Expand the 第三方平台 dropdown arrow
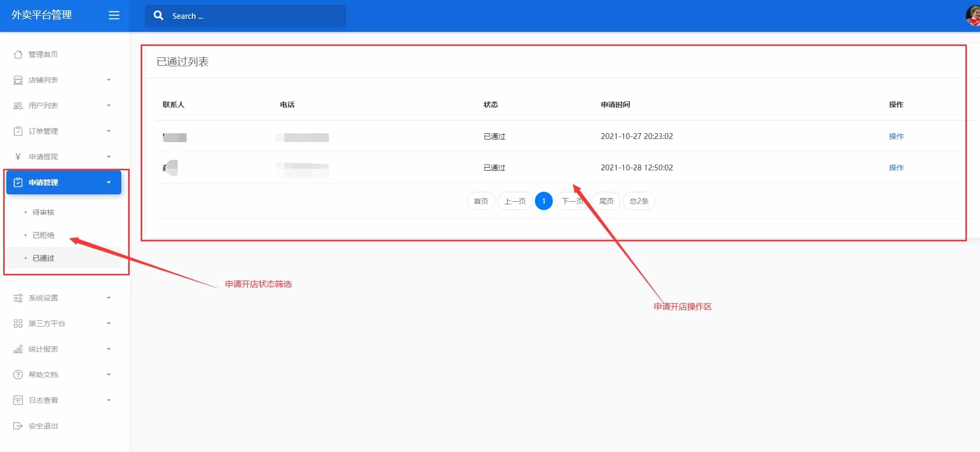This screenshot has height=452, width=980. (109, 323)
